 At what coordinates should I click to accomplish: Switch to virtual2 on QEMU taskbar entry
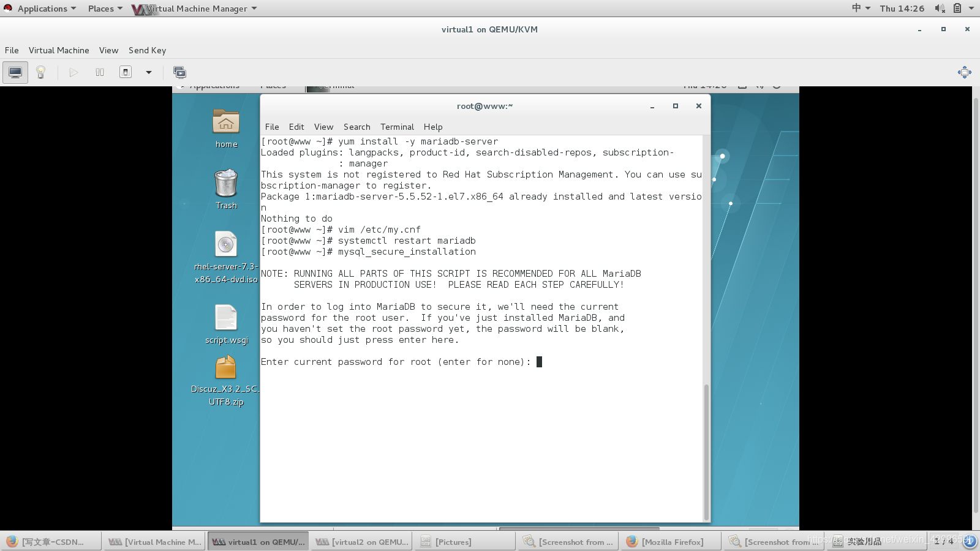click(x=361, y=542)
